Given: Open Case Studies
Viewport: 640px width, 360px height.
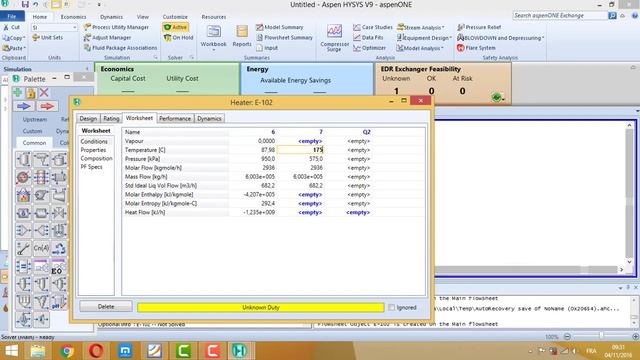Looking at the screenshot, I should (x=373, y=27).
